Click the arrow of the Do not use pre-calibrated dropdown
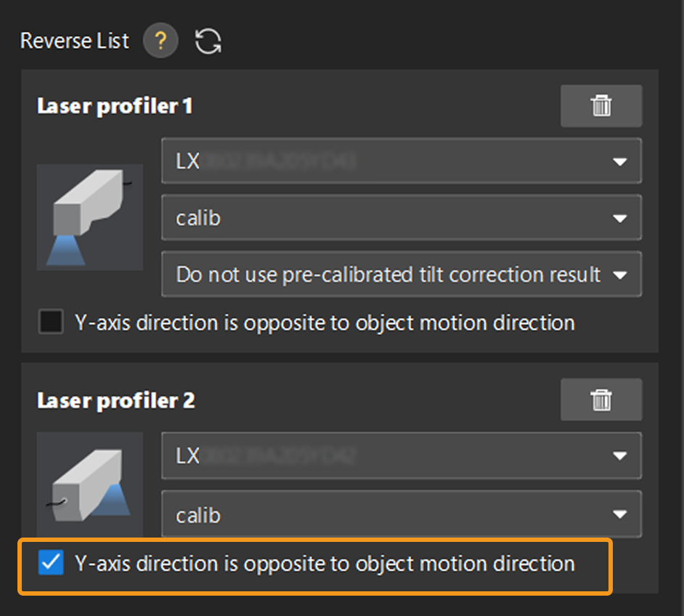 click(619, 275)
